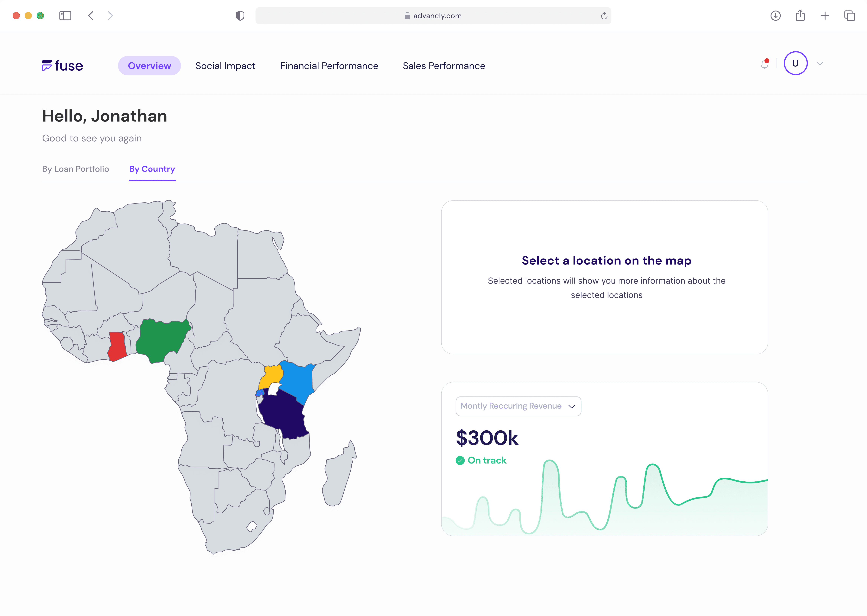Click the fuse logo
Viewport: 867px width, 616px height.
[63, 66]
